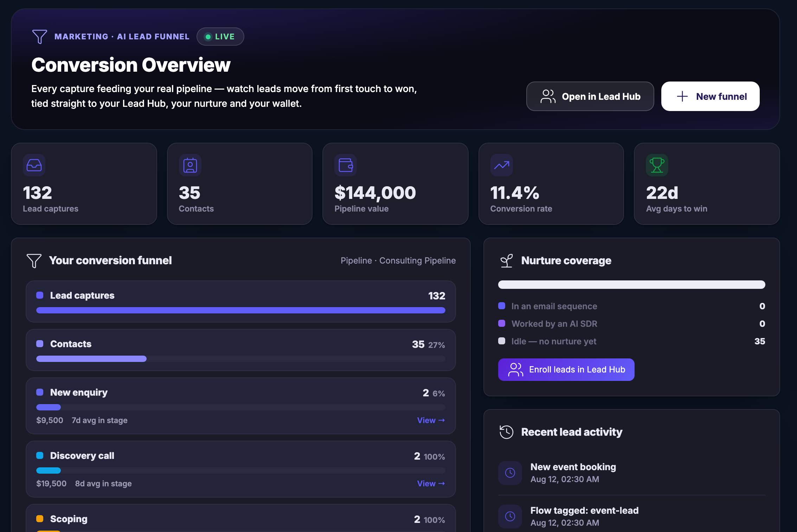797x532 pixels.
Task: Create a New funnel
Action: [710, 96]
